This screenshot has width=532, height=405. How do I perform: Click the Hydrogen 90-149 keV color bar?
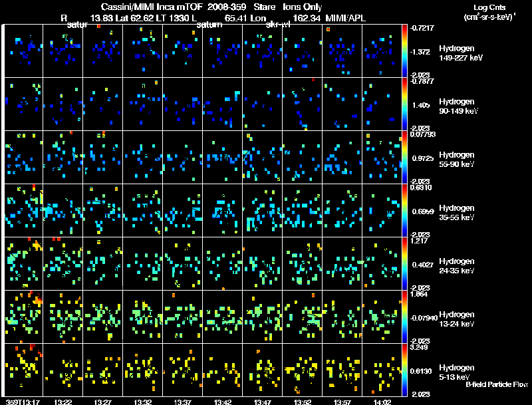404,104
